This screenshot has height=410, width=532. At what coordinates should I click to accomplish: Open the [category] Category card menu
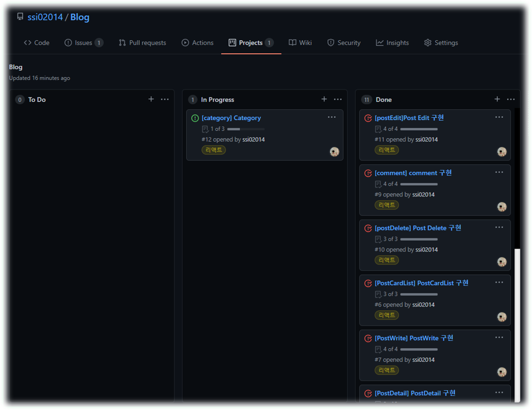click(332, 117)
